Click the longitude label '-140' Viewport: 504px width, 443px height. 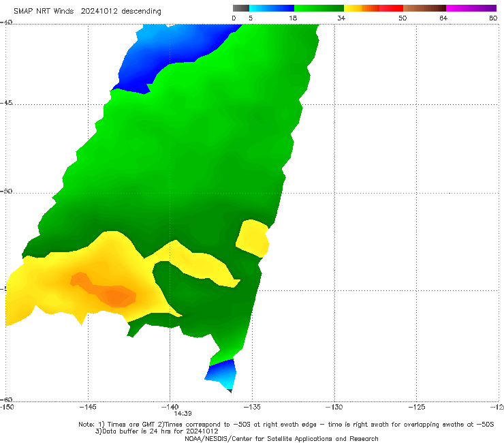click(x=170, y=407)
